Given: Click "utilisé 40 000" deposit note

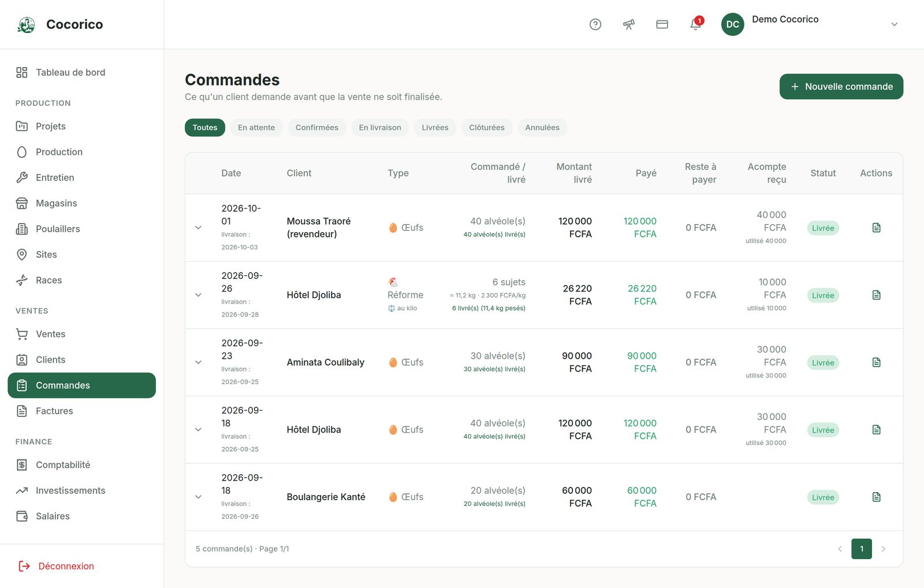Looking at the screenshot, I should (766, 241).
